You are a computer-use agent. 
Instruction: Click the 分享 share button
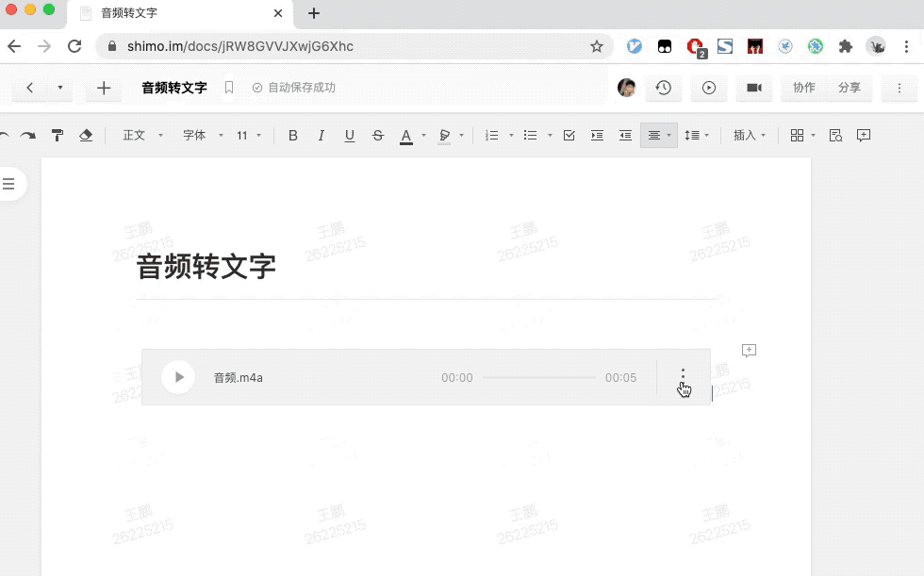click(850, 88)
